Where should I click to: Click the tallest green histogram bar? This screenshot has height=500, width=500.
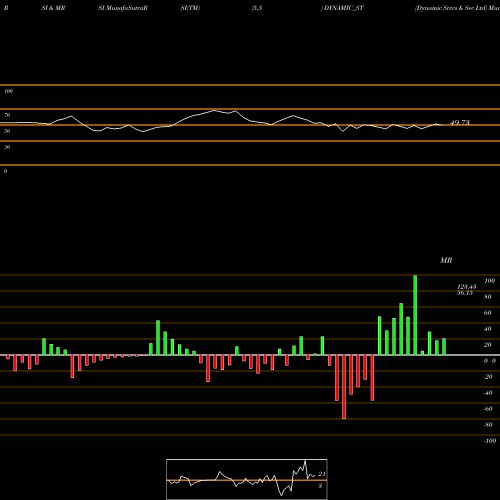tap(415, 315)
